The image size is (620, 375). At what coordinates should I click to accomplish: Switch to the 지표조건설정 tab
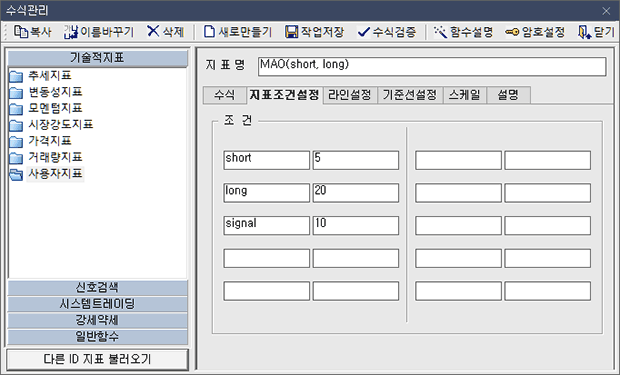pyautogui.click(x=284, y=95)
